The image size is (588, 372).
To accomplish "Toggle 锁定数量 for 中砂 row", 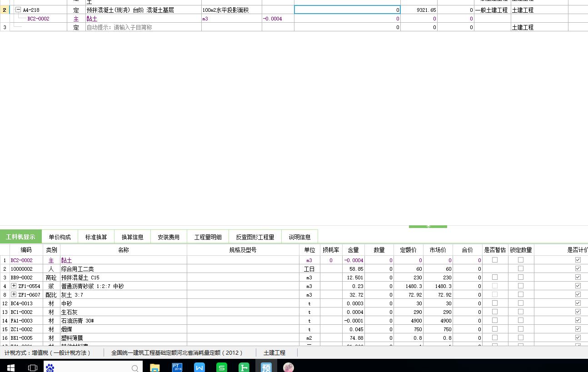I will click(521, 303).
